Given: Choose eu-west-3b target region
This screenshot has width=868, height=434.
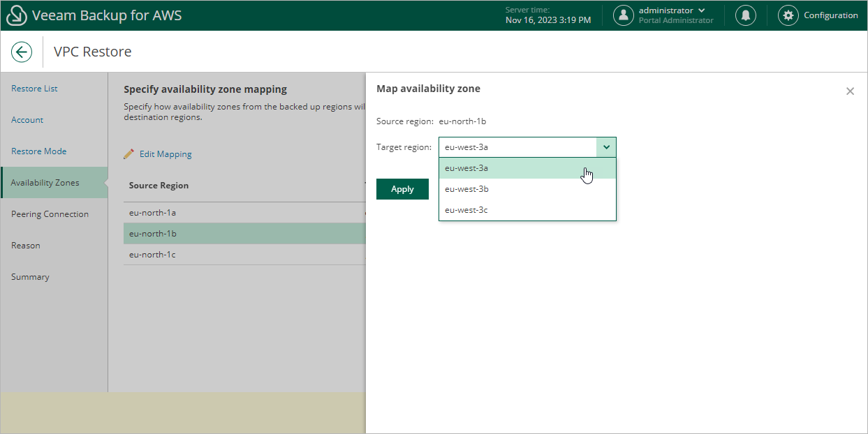Looking at the screenshot, I should [527, 189].
